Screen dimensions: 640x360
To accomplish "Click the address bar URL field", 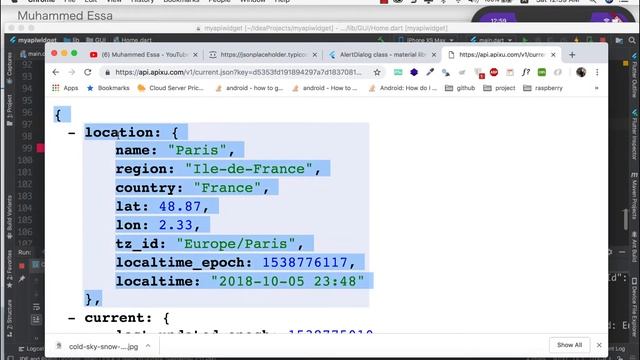I will (238, 72).
